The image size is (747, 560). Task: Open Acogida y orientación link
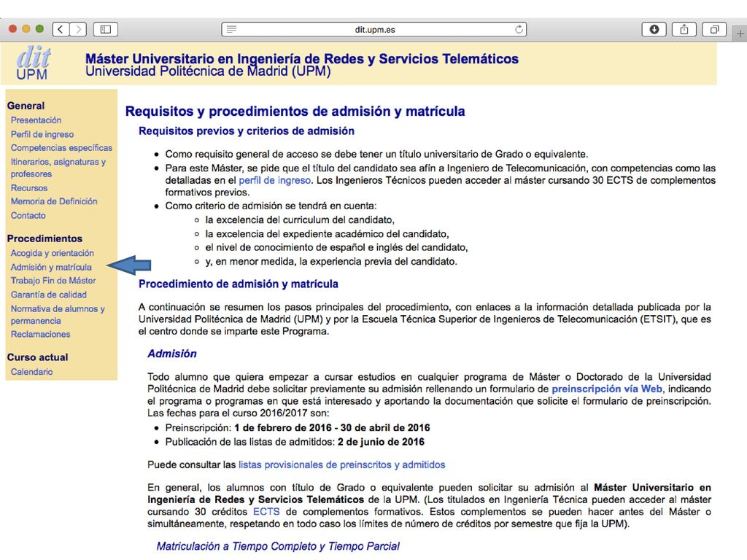(53, 253)
